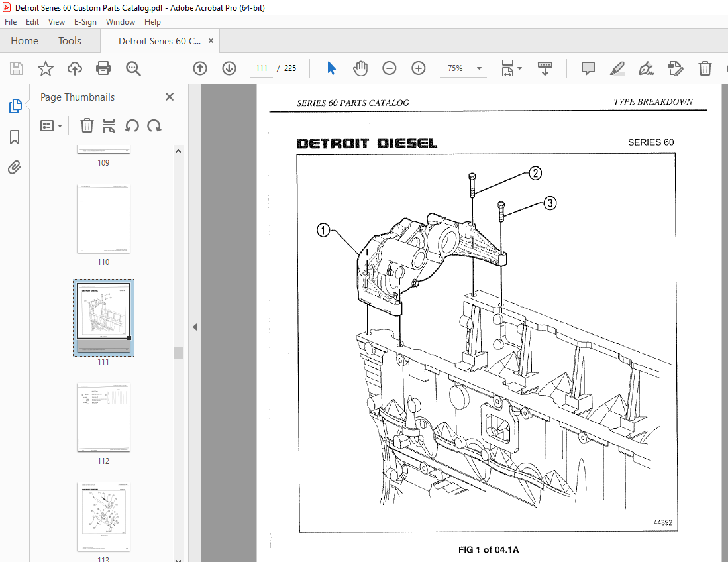Close the Page Thumbnails panel

[x=170, y=97]
